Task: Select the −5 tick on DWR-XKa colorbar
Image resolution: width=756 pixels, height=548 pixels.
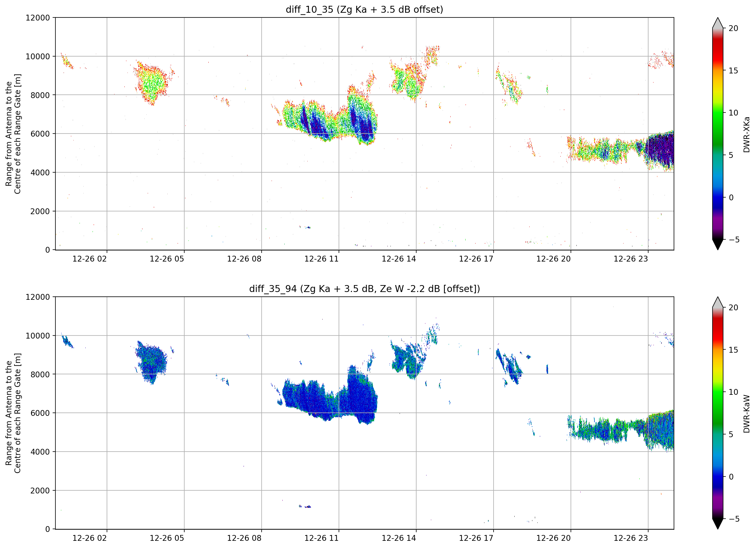Action: pyautogui.click(x=734, y=240)
